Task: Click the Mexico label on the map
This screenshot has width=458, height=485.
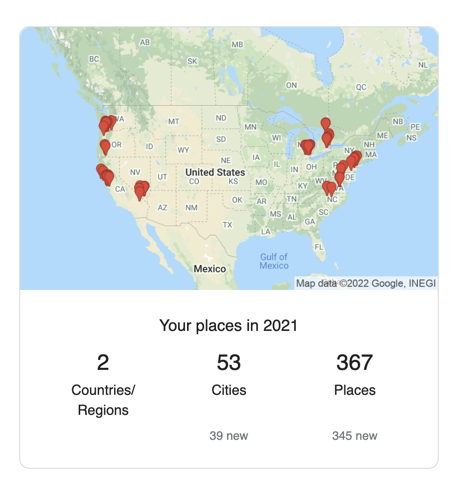Action: 210,269
